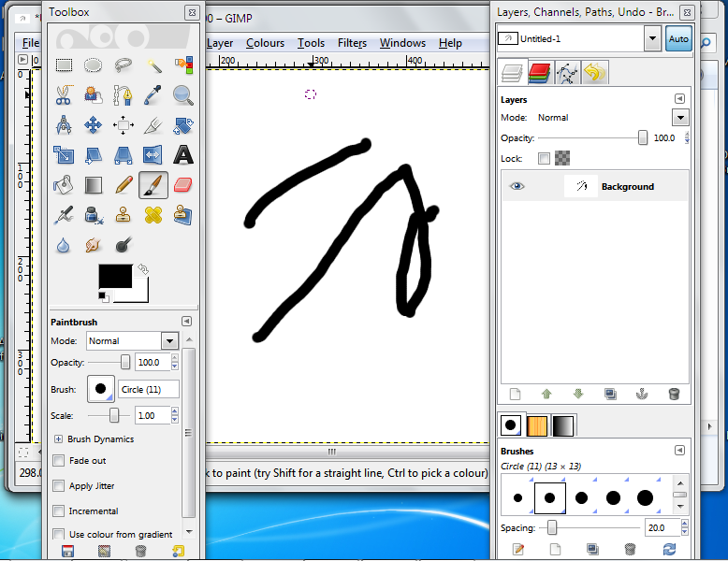
Task: Expand the Brush Dynamics section
Action: coord(58,439)
